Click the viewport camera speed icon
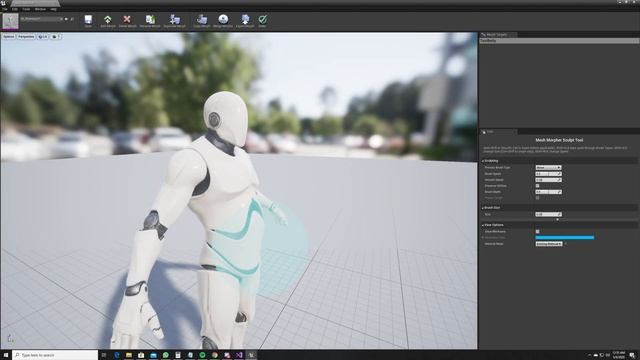 [x=56, y=36]
